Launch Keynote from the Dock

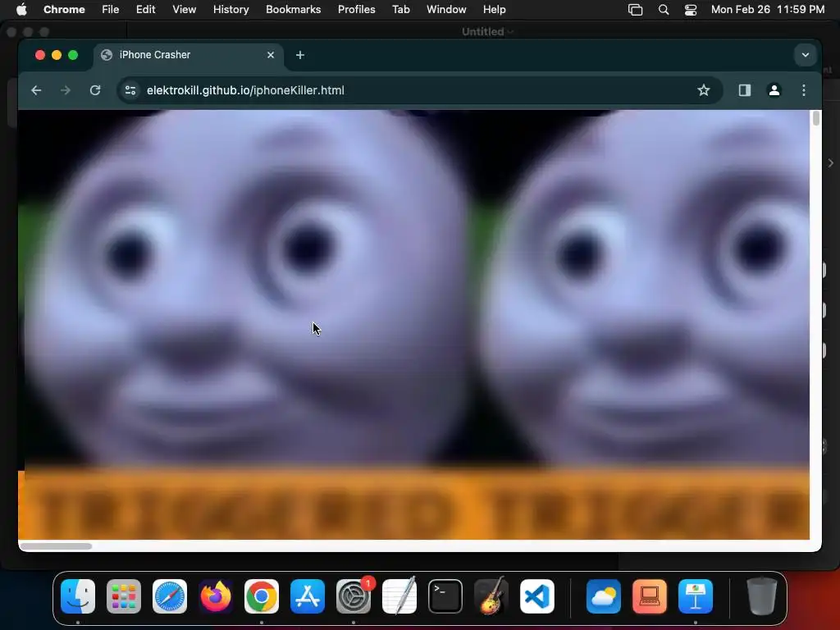[696, 596]
